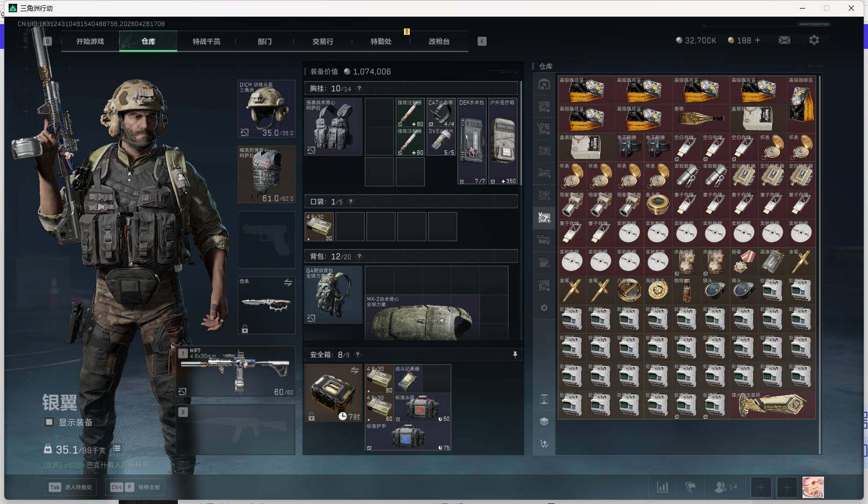Select the DICH 训练头盔 helmet slot
The height and width of the screenshot is (504, 868).
(x=266, y=109)
